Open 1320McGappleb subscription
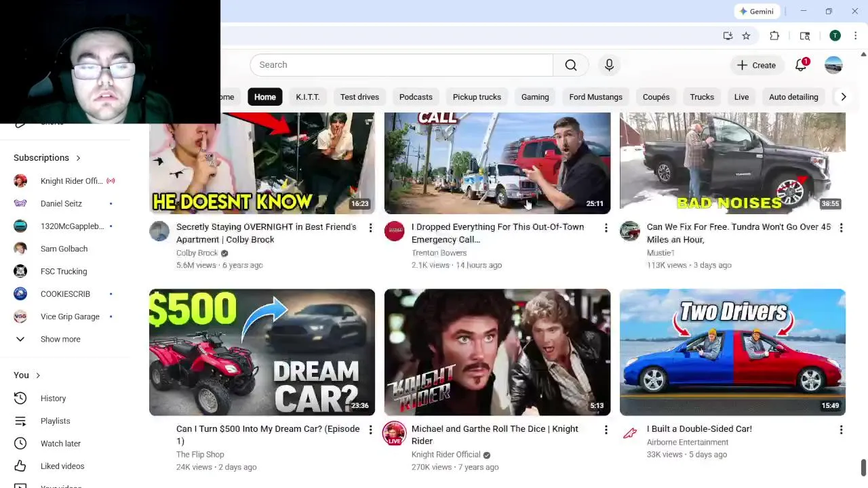This screenshot has height=488, width=868. pyautogui.click(x=65, y=226)
